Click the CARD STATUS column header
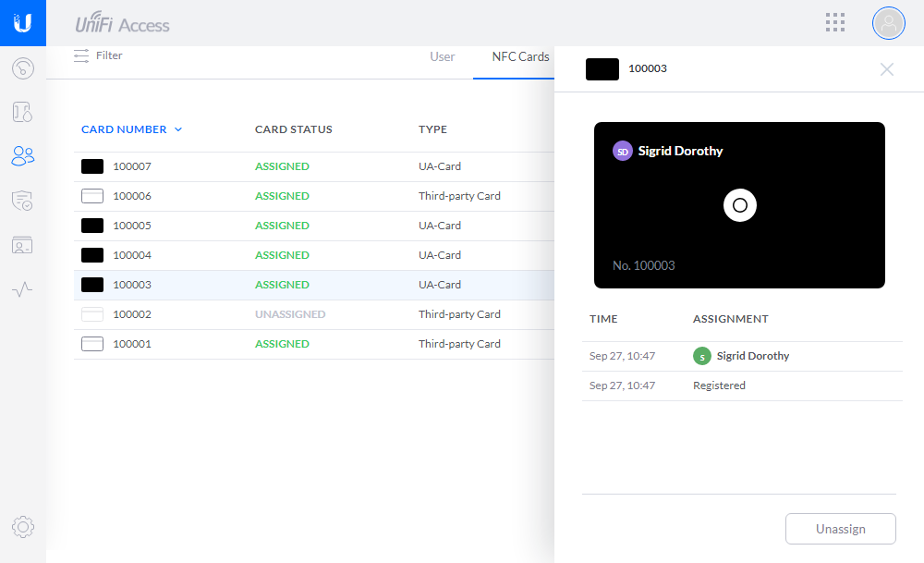924x563 pixels. tap(294, 129)
